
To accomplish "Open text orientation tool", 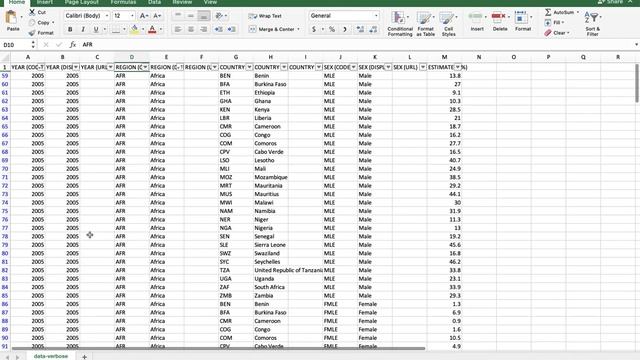I will click(x=219, y=16).
